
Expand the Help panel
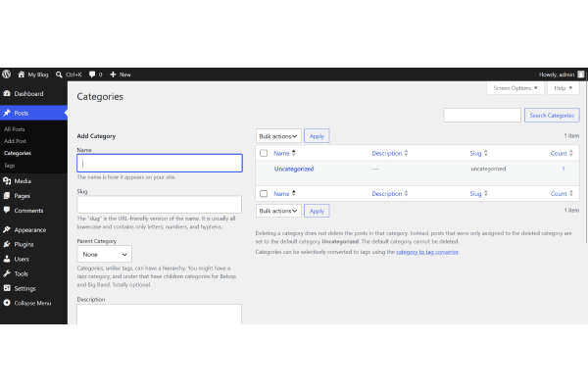coord(563,88)
